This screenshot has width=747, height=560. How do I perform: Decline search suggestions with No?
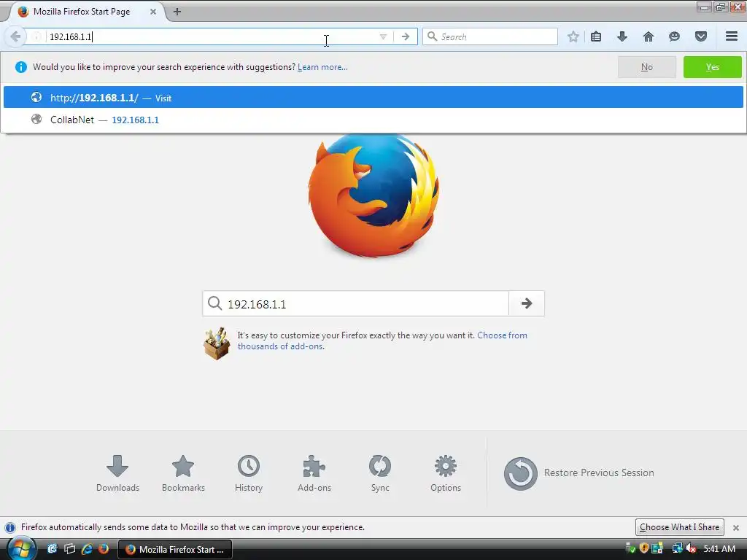pos(646,67)
